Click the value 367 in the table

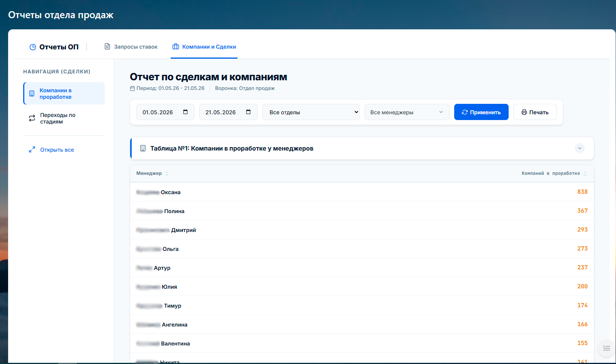pos(582,211)
